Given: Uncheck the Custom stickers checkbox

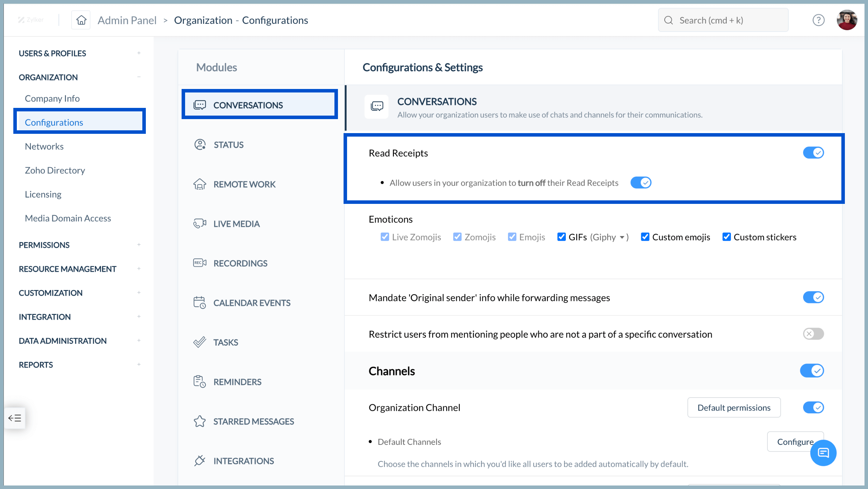Looking at the screenshot, I should click(726, 237).
